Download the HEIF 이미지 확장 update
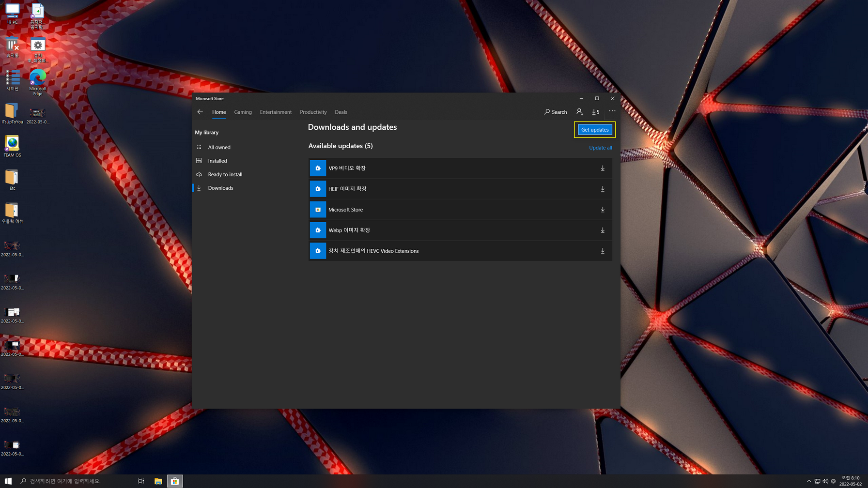 click(x=603, y=189)
